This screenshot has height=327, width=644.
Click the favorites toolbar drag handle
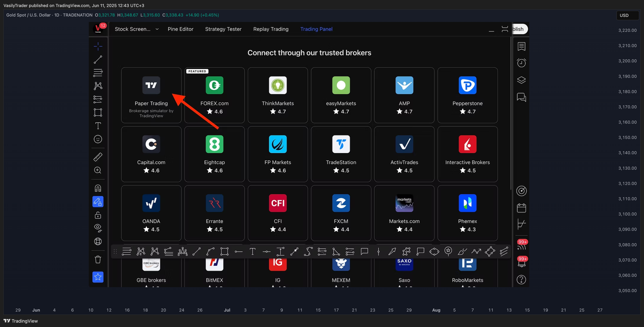pyautogui.click(x=115, y=251)
